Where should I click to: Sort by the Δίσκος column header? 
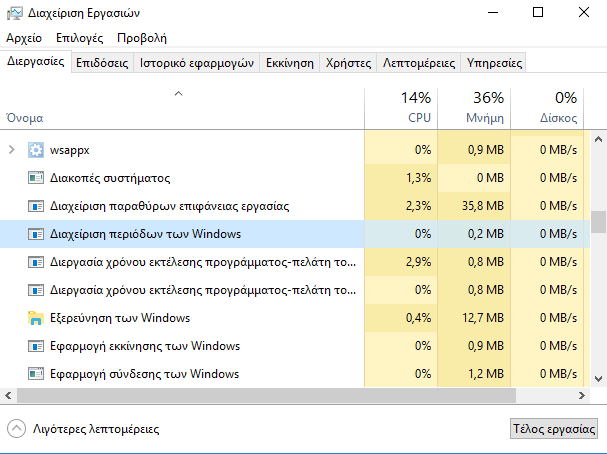point(547,109)
